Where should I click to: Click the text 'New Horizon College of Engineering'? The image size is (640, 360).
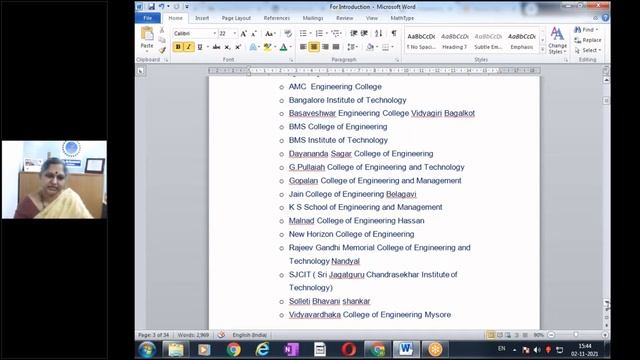(351, 234)
